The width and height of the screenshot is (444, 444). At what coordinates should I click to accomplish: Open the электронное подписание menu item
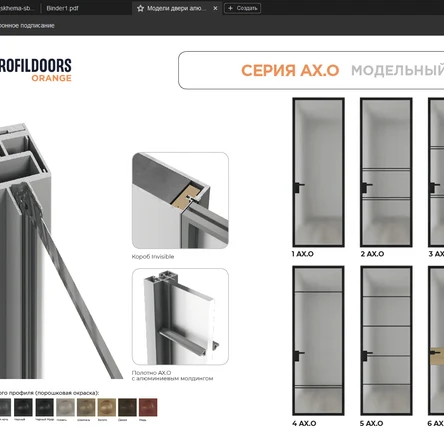click(x=27, y=26)
